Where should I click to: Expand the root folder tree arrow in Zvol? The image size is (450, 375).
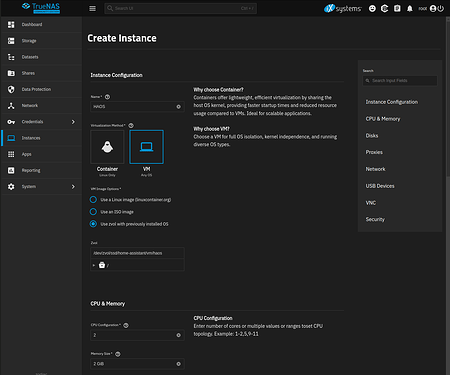[x=94, y=265]
